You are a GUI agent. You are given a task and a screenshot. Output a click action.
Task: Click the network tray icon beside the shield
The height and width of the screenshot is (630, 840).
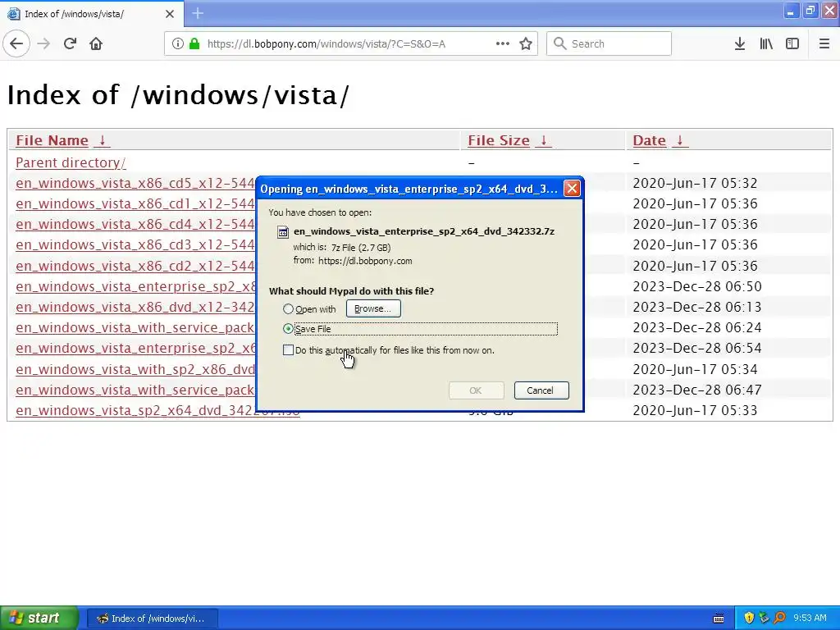[764, 618]
